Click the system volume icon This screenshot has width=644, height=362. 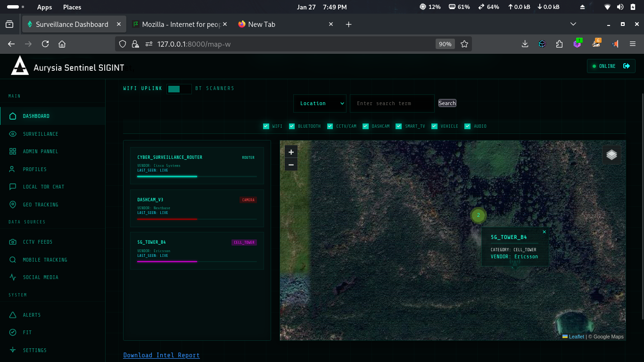click(620, 7)
